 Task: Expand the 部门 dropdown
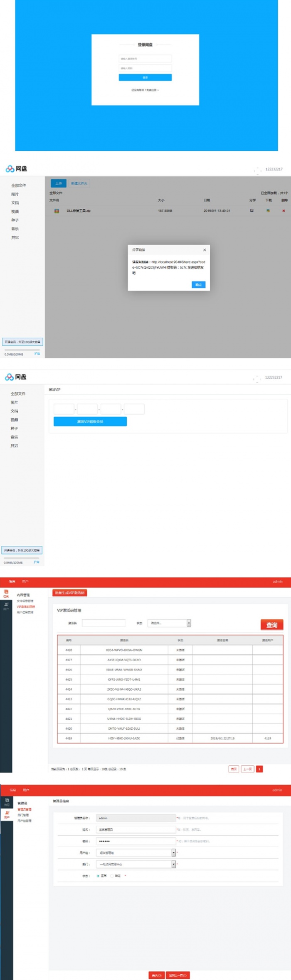click(x=174, y=864)
